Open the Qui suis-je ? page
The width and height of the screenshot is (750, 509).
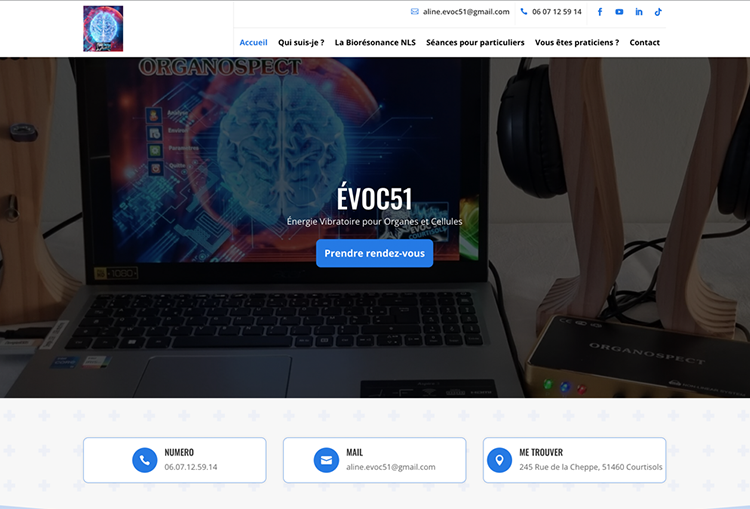[301, 43]
